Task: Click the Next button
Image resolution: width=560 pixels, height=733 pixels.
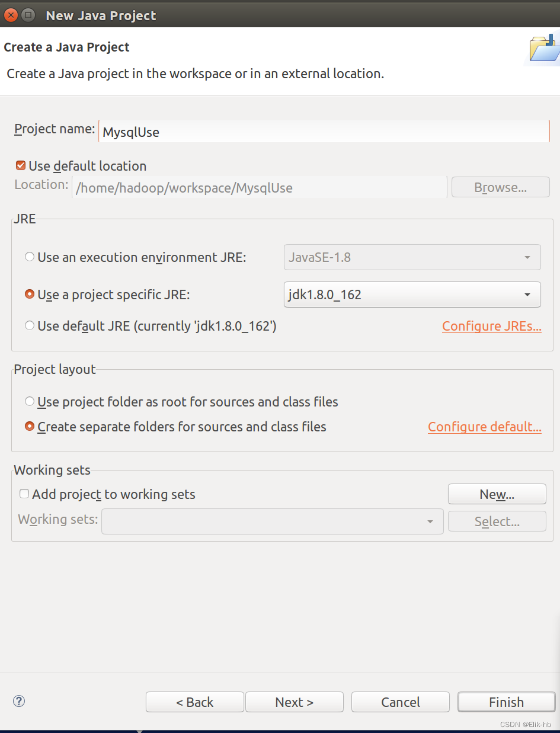Action: (294, 702)
